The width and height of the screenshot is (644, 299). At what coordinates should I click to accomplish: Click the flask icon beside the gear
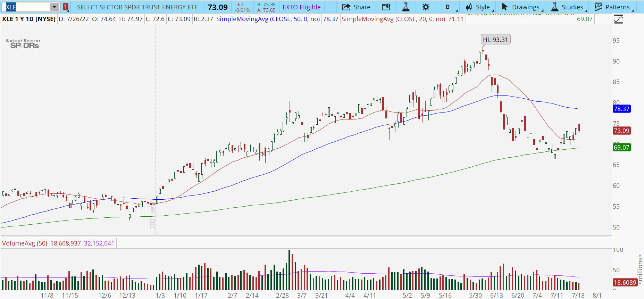tap(406, 7)
